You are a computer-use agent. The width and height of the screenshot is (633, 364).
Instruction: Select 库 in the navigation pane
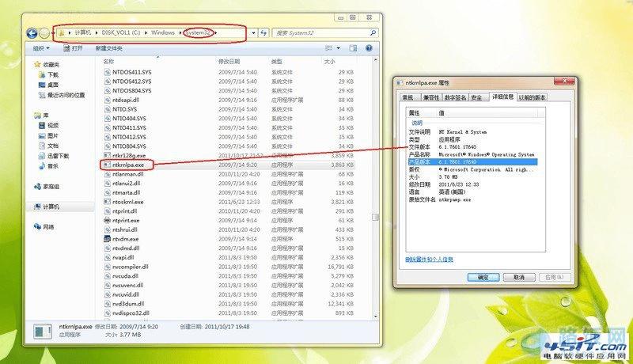pyautogui.click(x=42, y=116)
